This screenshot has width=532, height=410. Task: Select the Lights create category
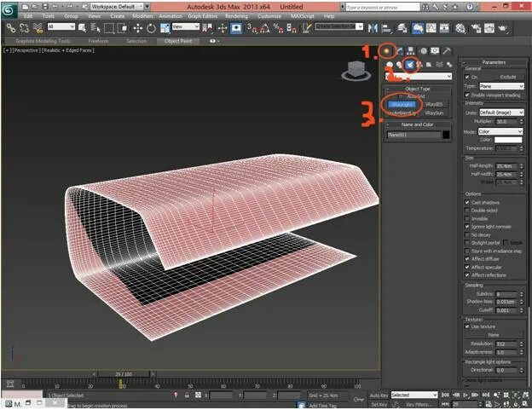pyautogui.click(x=410, y=65)
